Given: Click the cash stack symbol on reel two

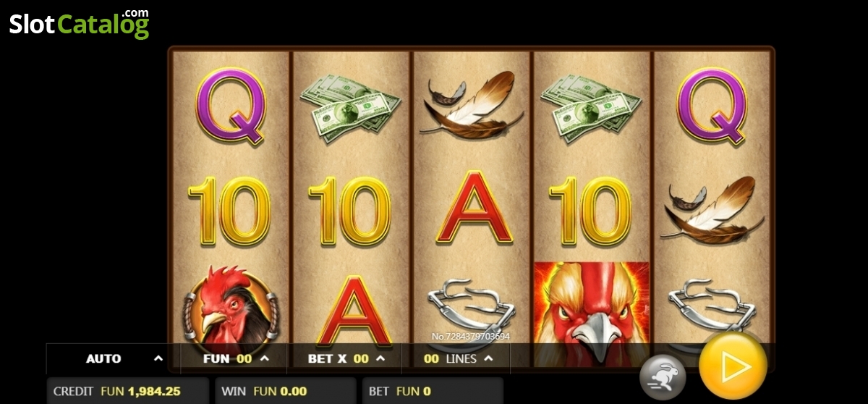Looking at the screenshot, I should (x=350, y=109).
